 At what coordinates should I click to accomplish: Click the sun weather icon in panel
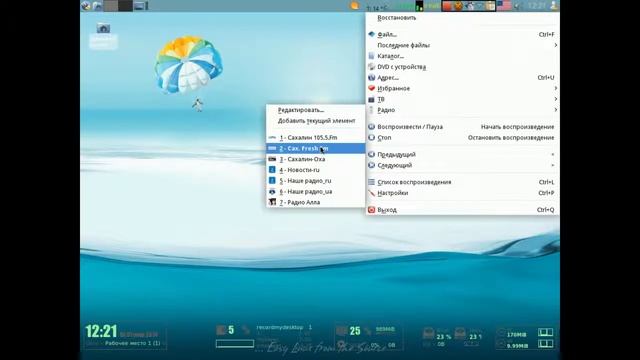355,6
